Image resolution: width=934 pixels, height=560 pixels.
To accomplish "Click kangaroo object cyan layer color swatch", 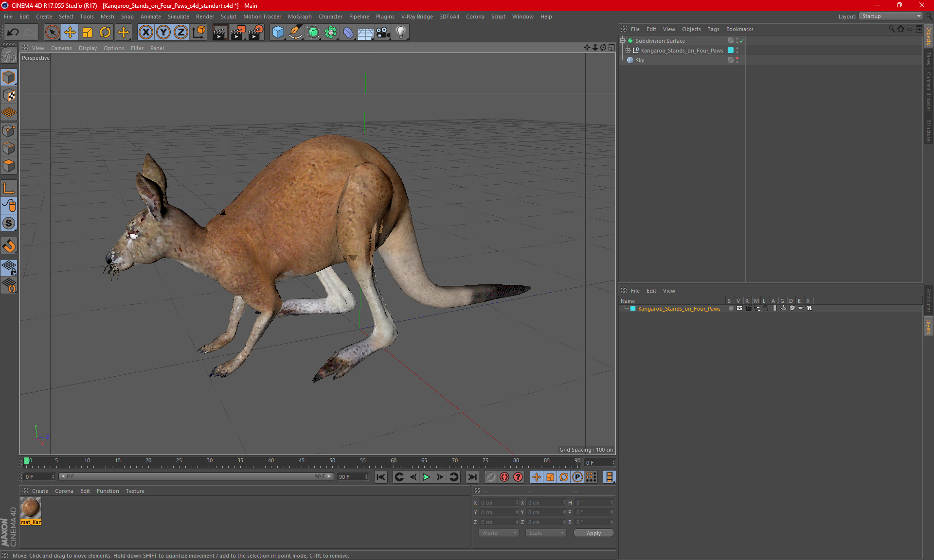I will pyautogui.click(x=731, y=51).
